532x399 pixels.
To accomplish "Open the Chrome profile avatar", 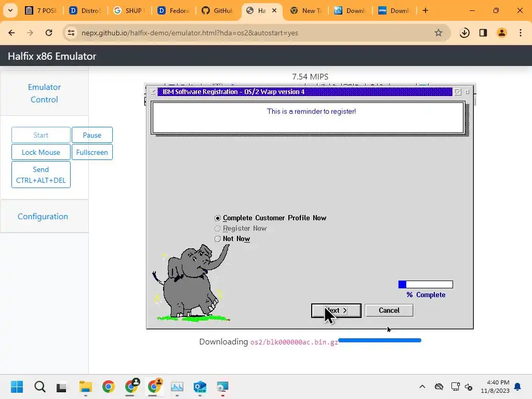I will click(x=502, y=33).
